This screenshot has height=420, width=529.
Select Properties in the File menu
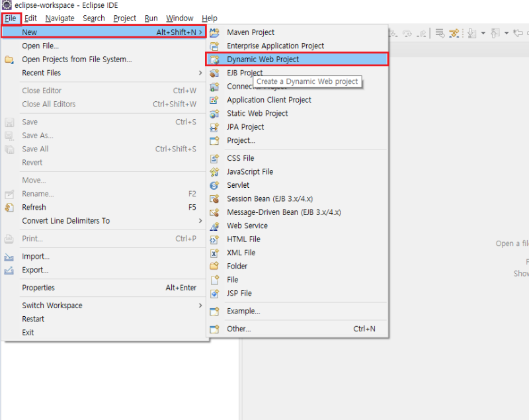(104, 288)
